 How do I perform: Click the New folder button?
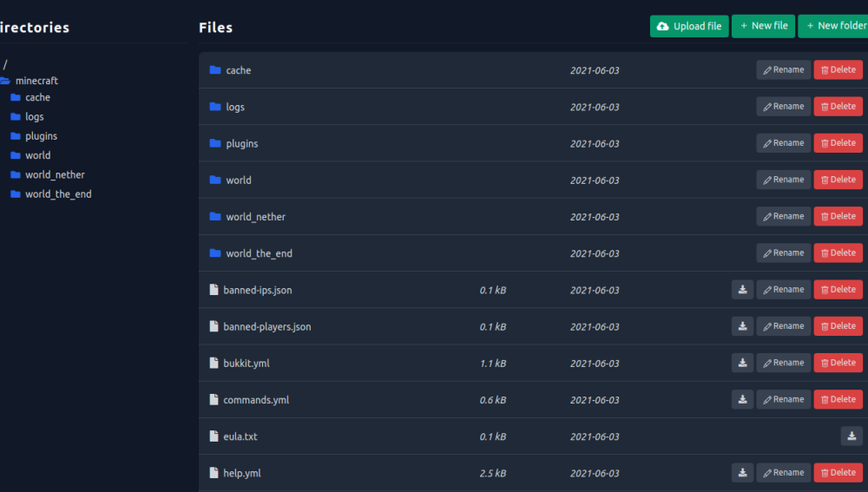pyautogui.click(x=835, y=26)
